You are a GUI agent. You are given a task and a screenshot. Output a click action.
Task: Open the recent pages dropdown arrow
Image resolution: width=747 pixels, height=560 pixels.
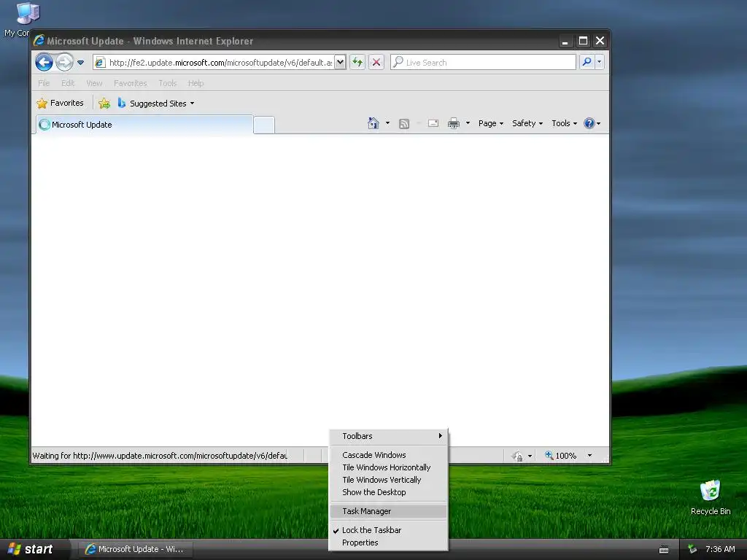(80, 63)
